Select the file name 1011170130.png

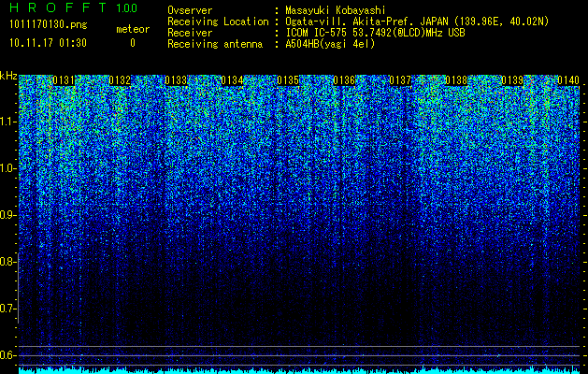[49, 25]
